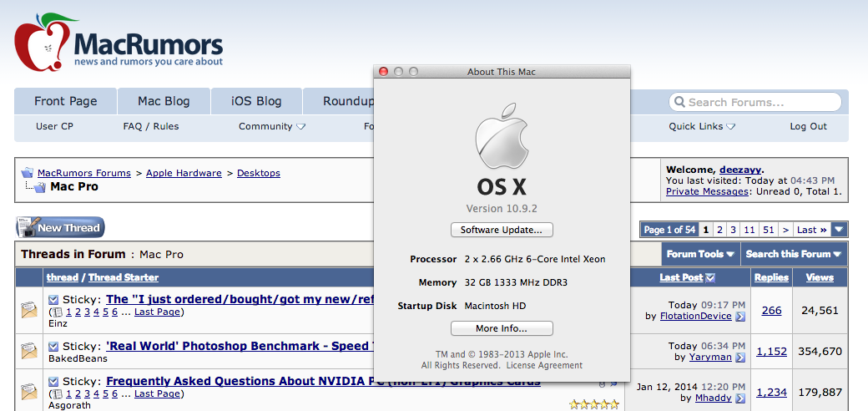Open User CP in the nav bar
868x411 pixels.
54,126
